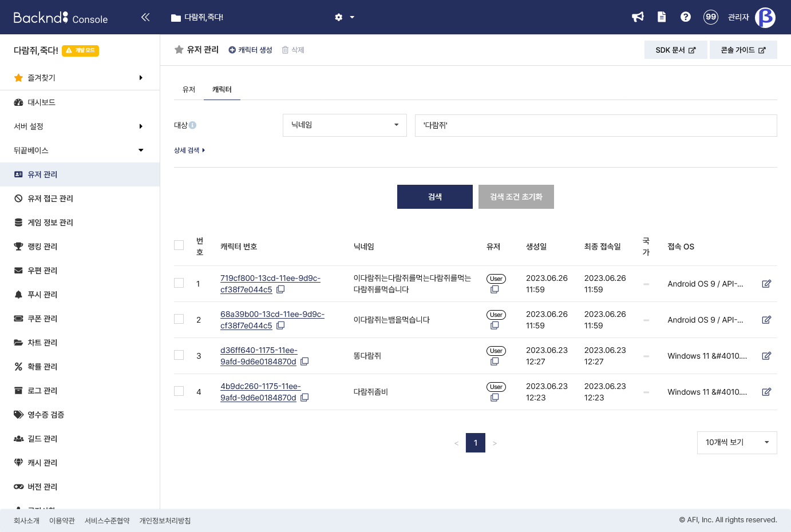Image resolution: width=791 pixels, height=532 pixels.
Task: Click the edit icon for row 이다람쥐는뱀을먹습니다
Action: 766,320
